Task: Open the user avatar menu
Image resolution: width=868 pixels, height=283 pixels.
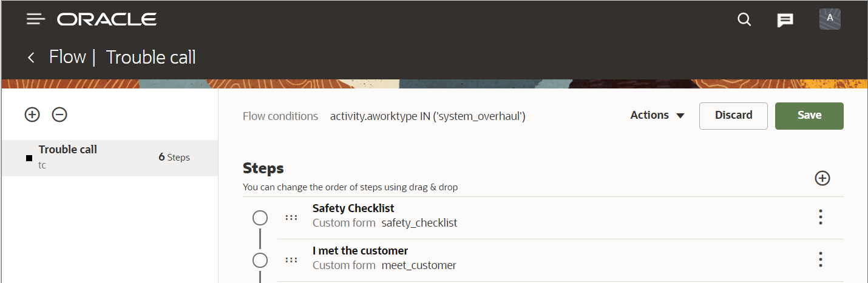Action: [x=830, y=19]
